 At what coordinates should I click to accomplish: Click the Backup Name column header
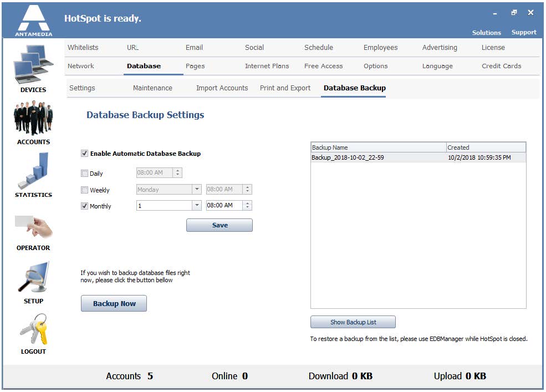(x=379, y=147)
